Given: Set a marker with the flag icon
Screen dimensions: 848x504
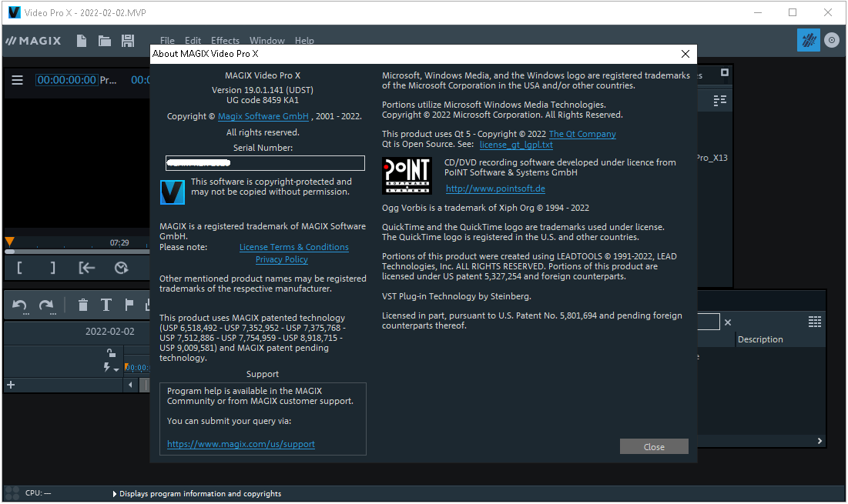Looking at the screenshot, I should 129,305.
